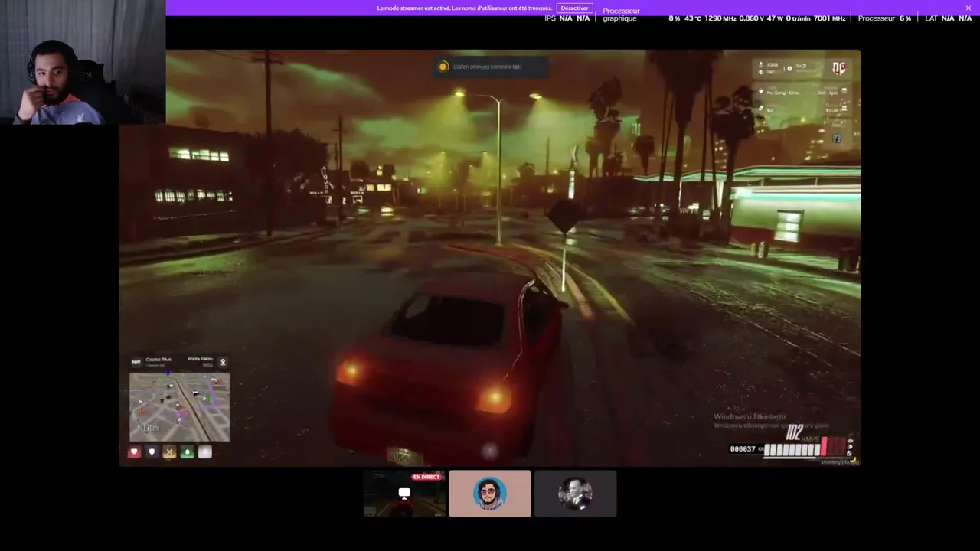Click the 170m distance label on minimap
The image size is (980, 551).
point(149,429)
